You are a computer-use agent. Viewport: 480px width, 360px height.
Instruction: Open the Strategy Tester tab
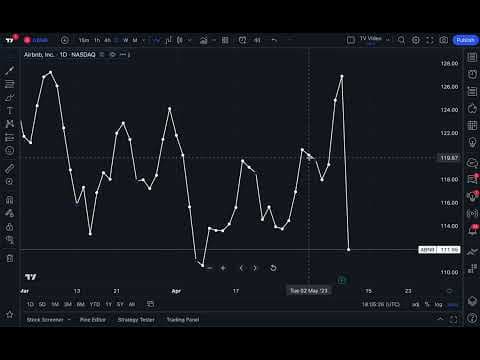point(136,320)
